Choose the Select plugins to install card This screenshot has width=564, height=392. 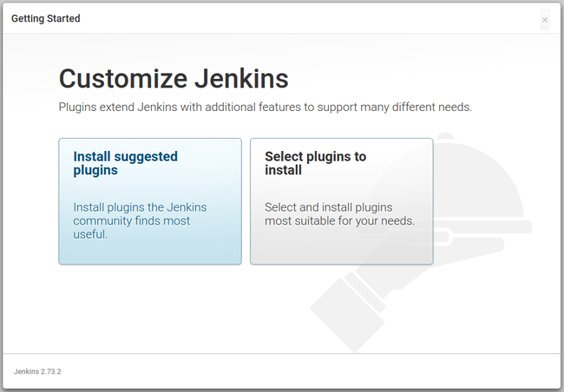(x=341, y=201)
